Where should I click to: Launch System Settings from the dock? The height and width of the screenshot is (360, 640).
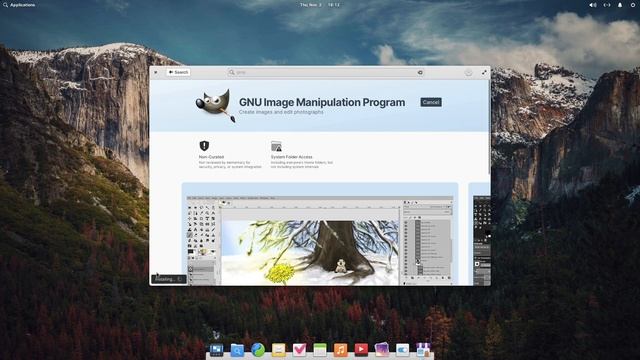pos(402,349)
